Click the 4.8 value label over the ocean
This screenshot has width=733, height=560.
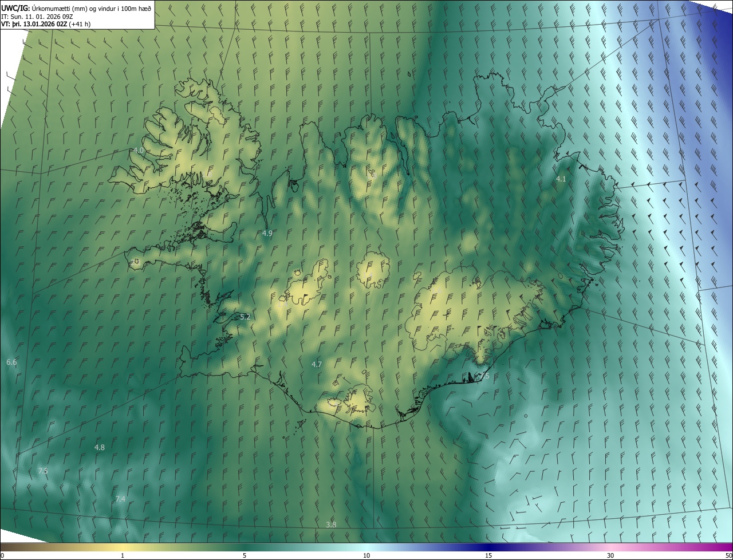pos(100,447)
